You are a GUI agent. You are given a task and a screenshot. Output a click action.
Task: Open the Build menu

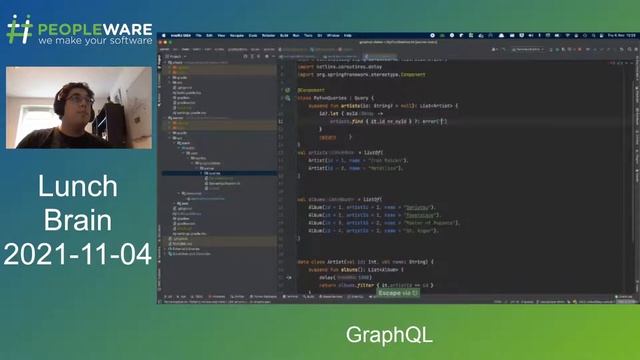284,36
